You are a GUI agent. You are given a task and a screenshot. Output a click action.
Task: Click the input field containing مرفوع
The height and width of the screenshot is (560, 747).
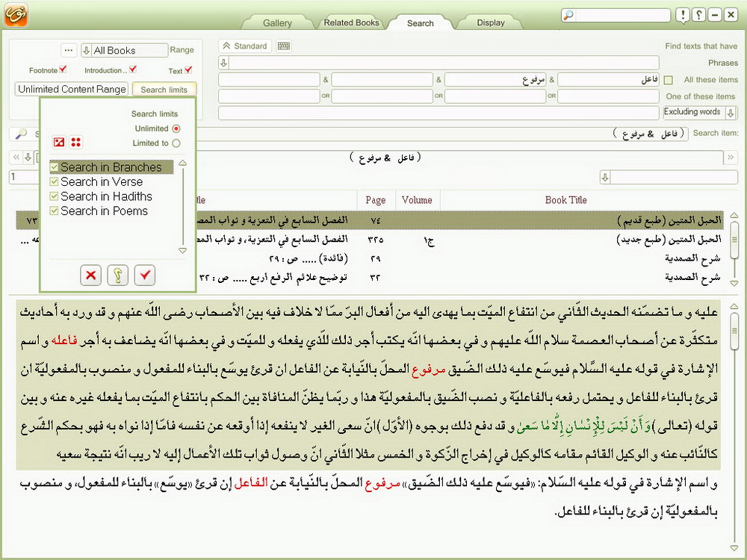pos(495,80)
